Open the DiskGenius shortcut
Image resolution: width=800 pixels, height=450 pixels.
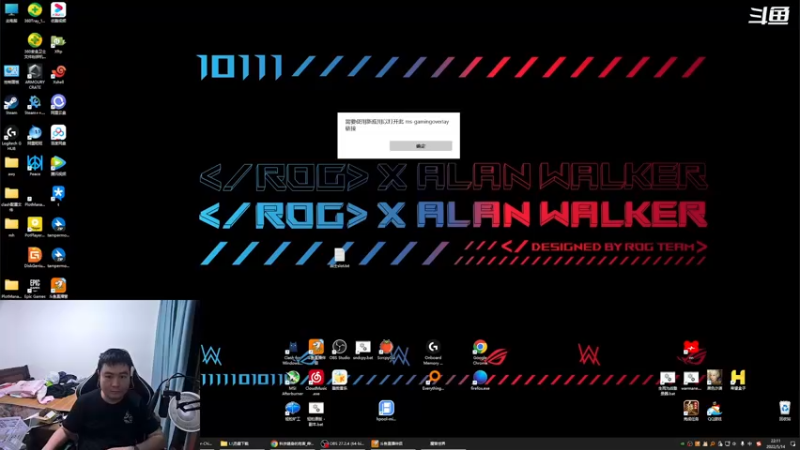pyautogui.click(x=35, y=258)
